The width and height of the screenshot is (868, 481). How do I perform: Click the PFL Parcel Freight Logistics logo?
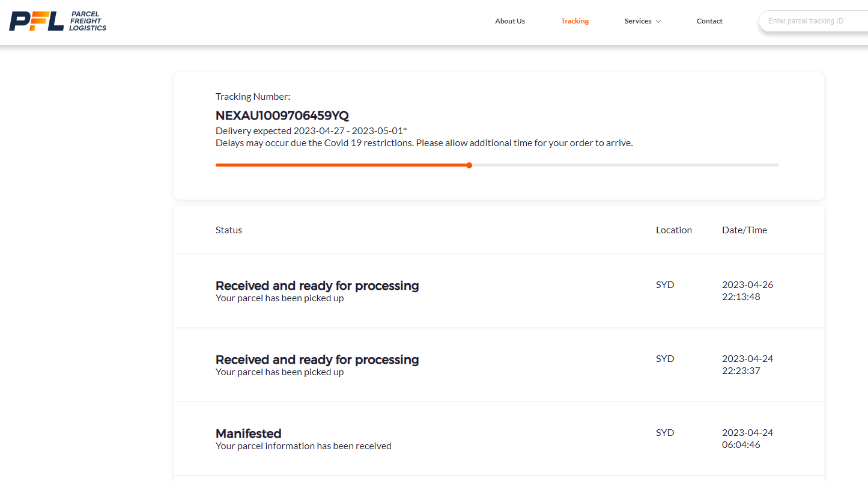(58, 21)
